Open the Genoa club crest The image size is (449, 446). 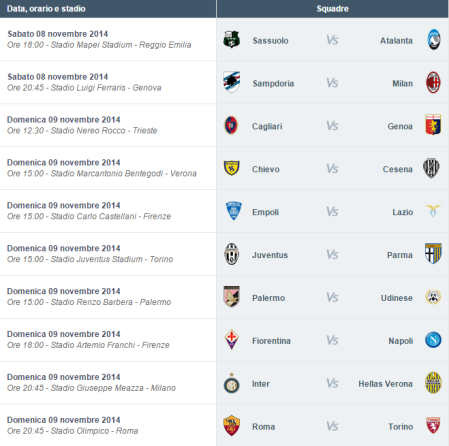[433, 125]
